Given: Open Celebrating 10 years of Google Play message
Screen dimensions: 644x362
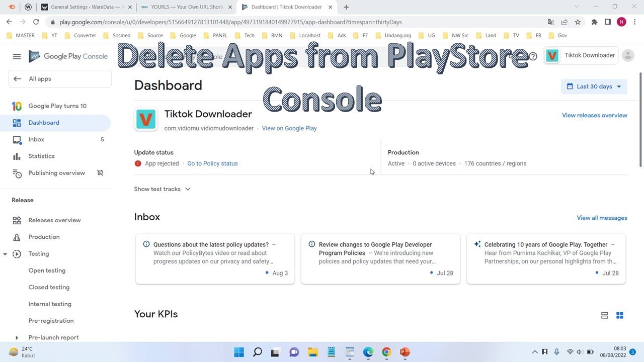Looking at the screenshot, I should pos(546,259).
